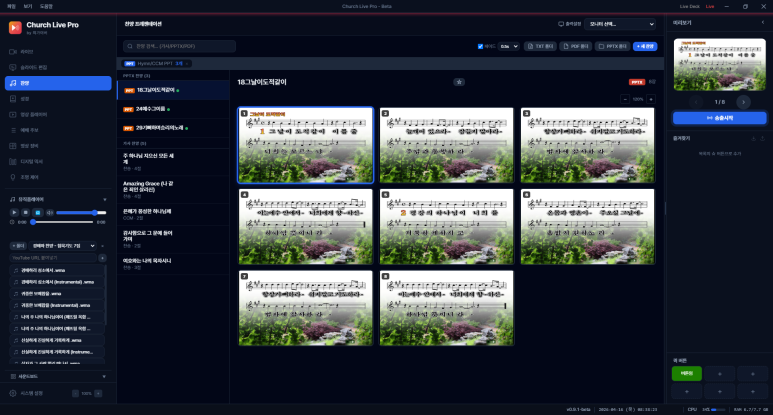Viewport: 773px width, 415px height.
Task: Open the grid-icon video equipment sidebar item
Action: point(58,146)
